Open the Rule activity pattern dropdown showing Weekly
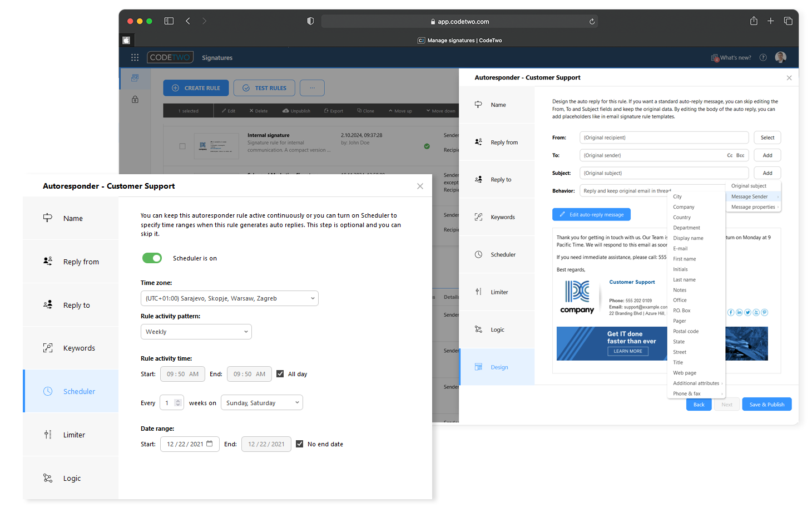The image size is (812, 512). (x=196, y=332)
